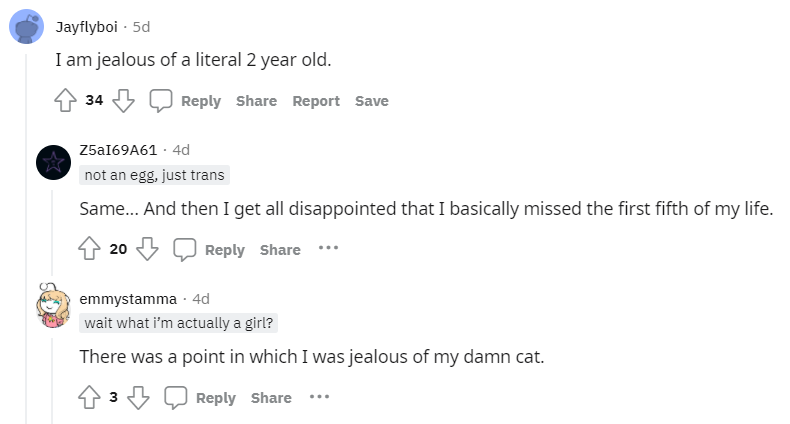Upvote Z5aI69A61's comment
The width and height of the screenshot is (790, 424).
click(89, 248)
